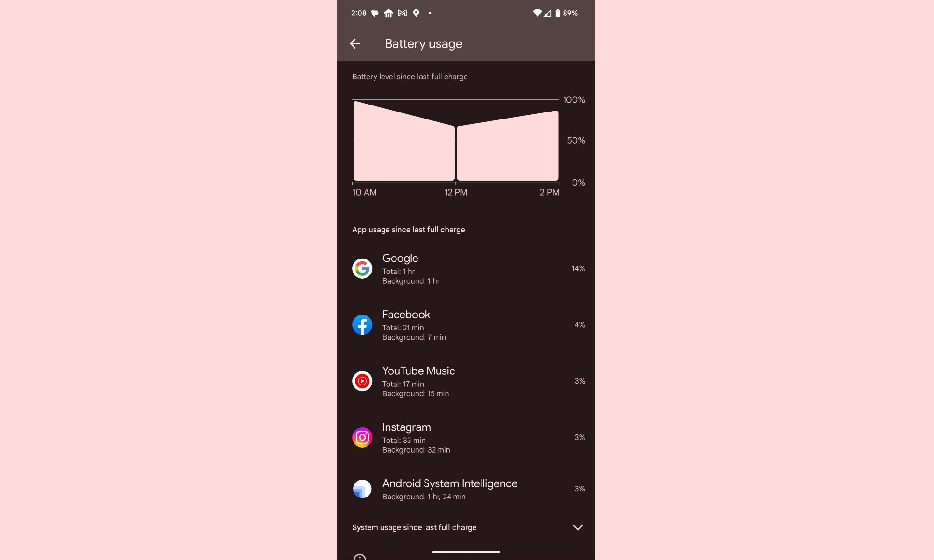Tap the Instagram app icon

pyautogui.click(x=361, y=437)
